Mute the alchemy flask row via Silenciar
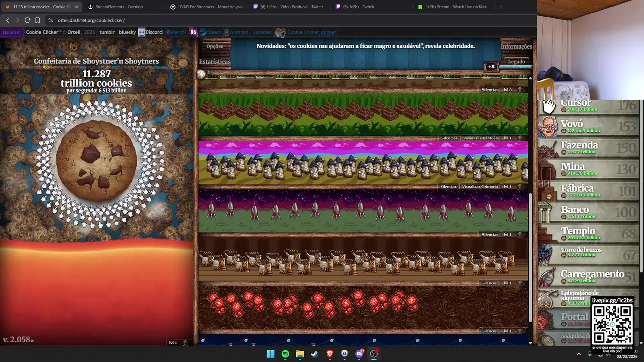The height and width of the screenshot is (362, 644). point(490,283)
